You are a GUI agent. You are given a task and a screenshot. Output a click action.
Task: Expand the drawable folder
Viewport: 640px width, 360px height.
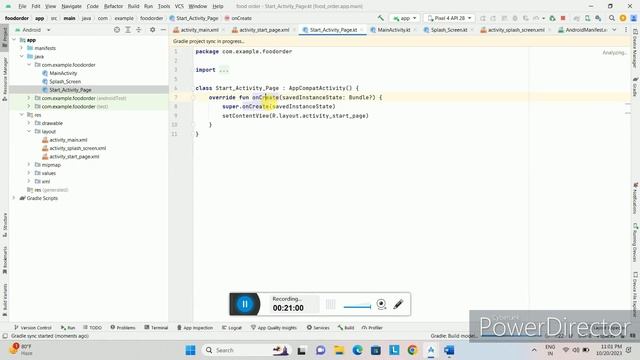[29, 123]
